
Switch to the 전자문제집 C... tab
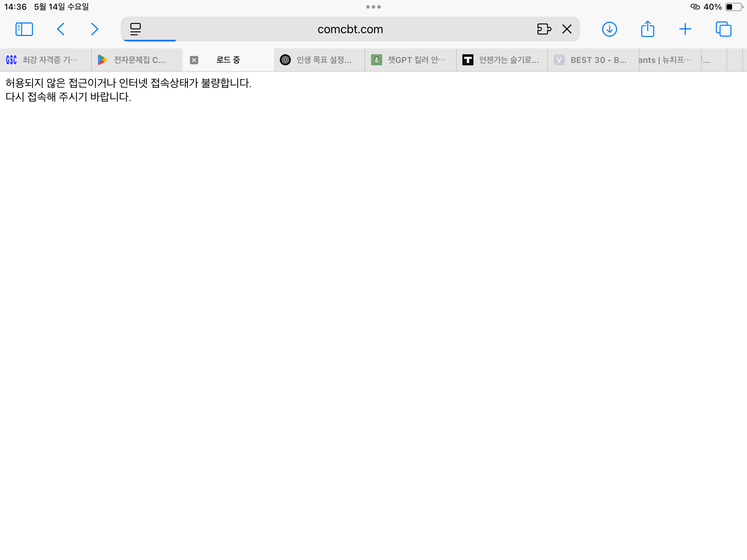click(x=137, y=60)
